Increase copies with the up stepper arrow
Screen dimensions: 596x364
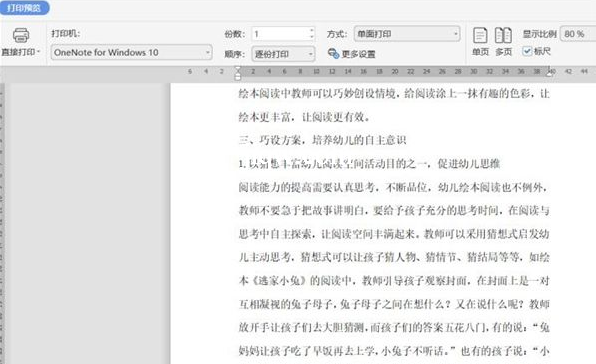[x=312, y=30]
